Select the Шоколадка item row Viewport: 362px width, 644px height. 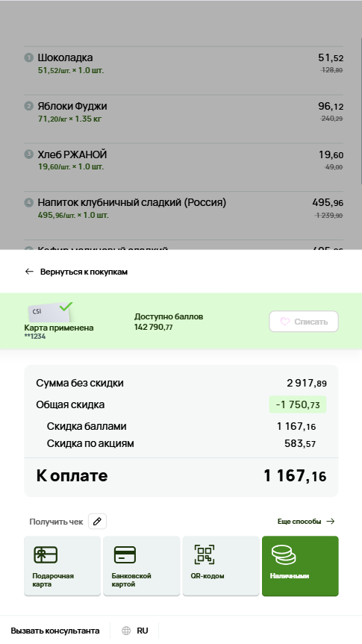[184, 63]
